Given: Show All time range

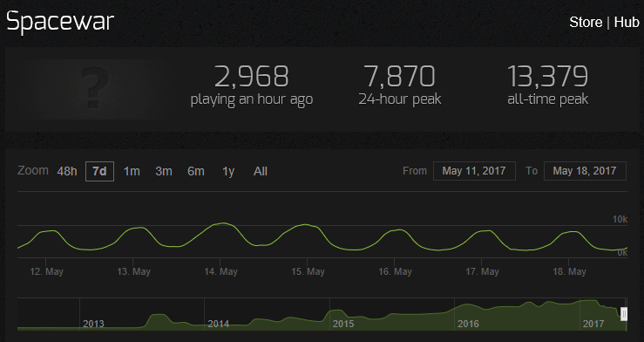Looking at the screenshot, I should [x=261, y=171].
